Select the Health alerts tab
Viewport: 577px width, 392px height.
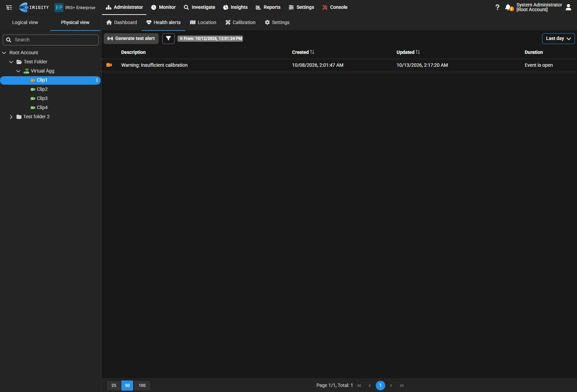164,22
